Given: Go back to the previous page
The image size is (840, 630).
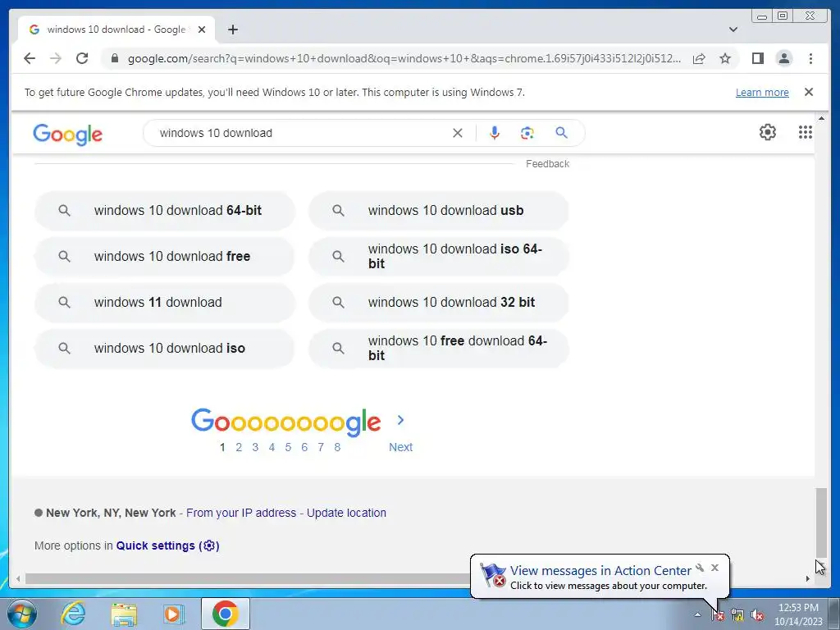Looking at the screenshot, I should 30,58.
